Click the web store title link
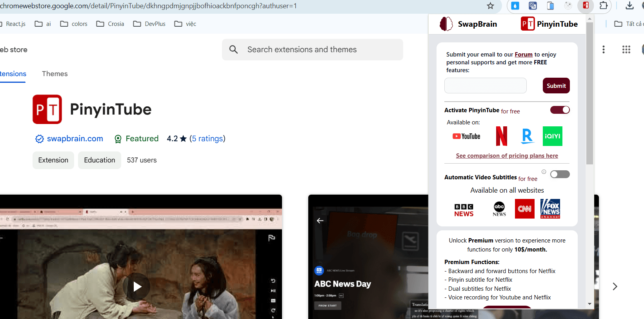 pyautogui.click(x=14, y=49)
